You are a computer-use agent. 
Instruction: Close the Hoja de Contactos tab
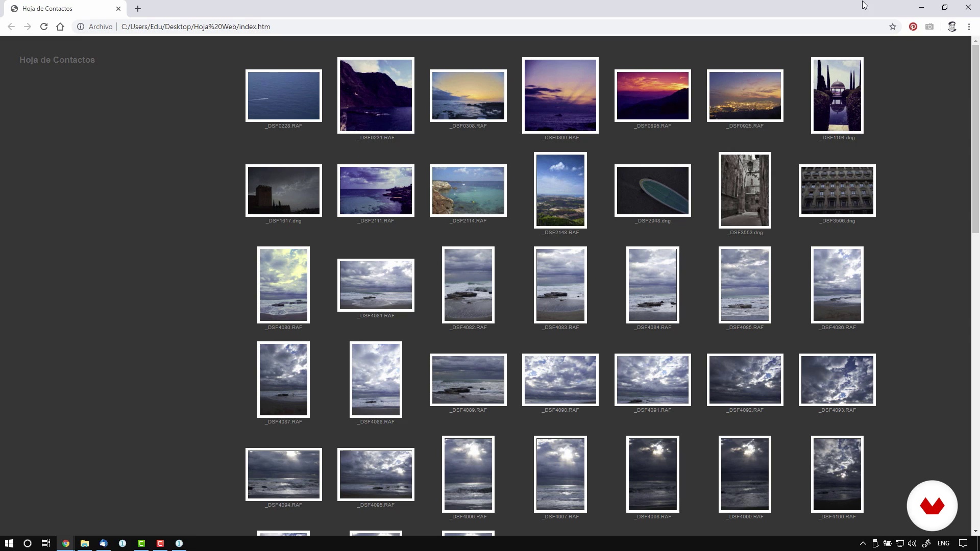tap(118, 9)
